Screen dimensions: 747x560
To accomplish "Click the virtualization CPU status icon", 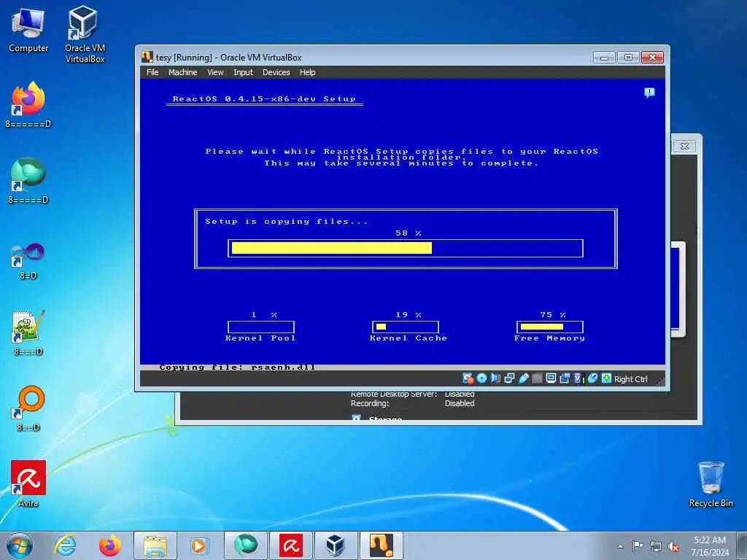I will click(578, 378).
